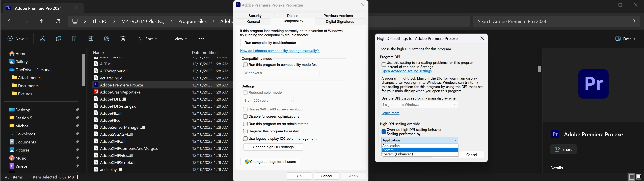Select System option in scaling dropdown
644x181 pixels.
pyautogui.click(x=419, y=150)
